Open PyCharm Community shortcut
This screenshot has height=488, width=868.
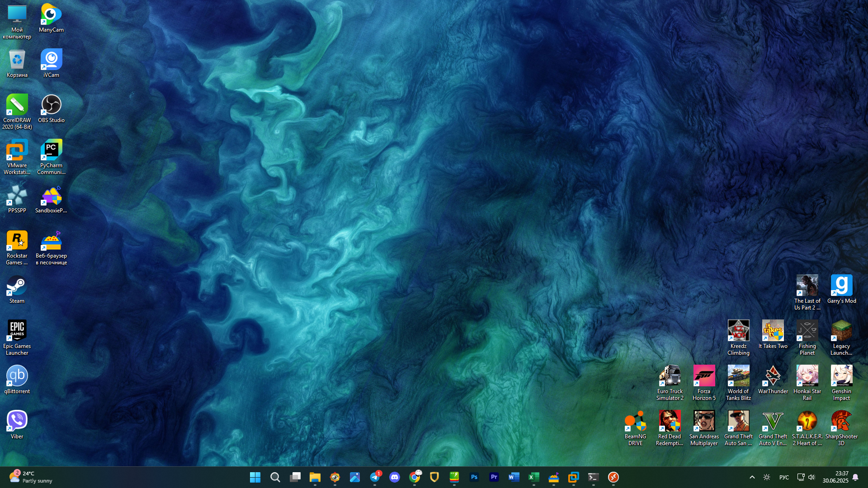[51, 156]
